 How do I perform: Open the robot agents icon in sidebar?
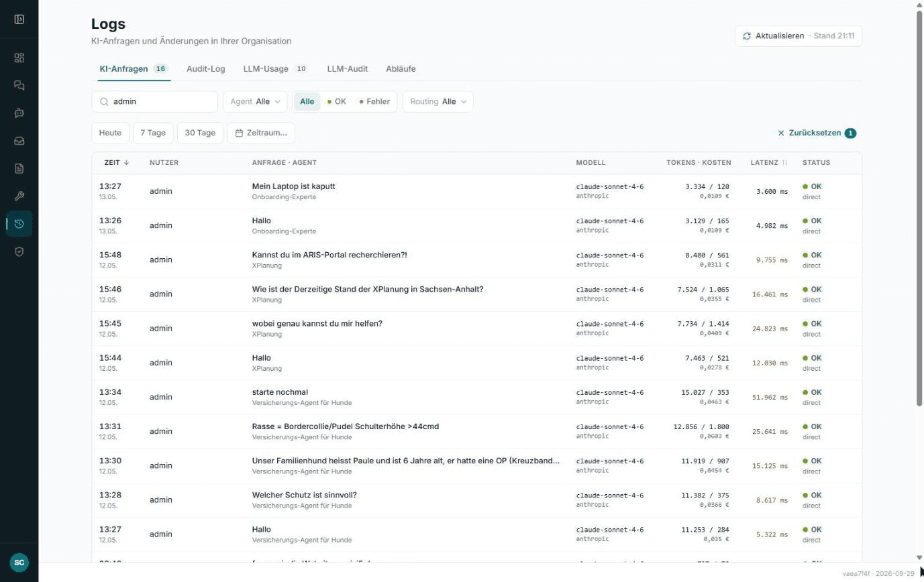tap(19, 113)
